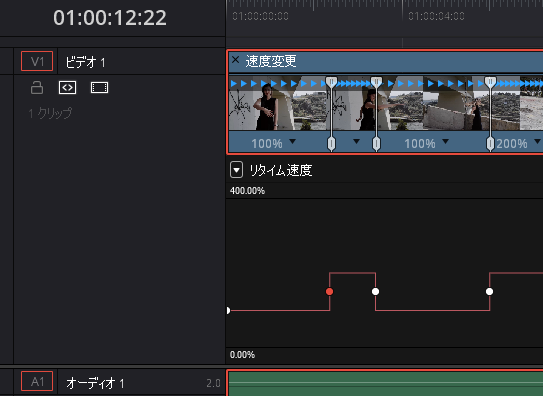Screen dimensions: 543x396
Task: Open the リタイム速度 curve dropdown
Action: coord(237,170)
